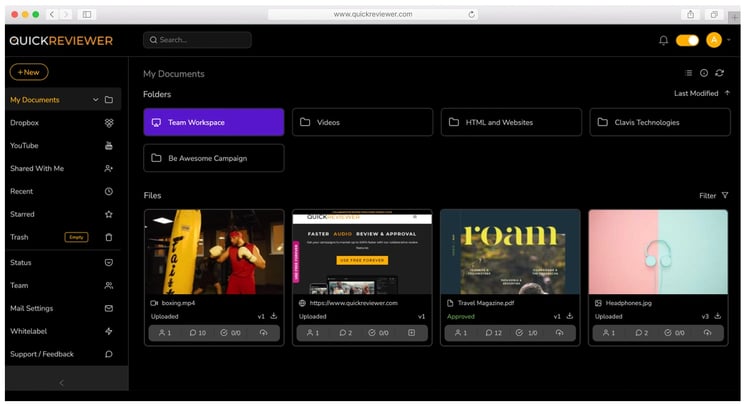Click the Mail Settings envelope icon

click(x=109, y=308)
